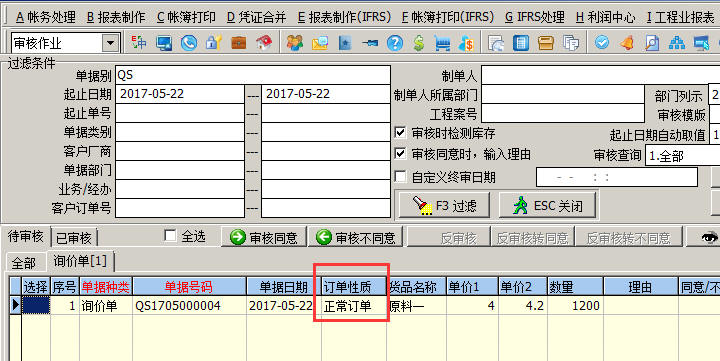Click the blue question mark help icon
720x361 pixels.
coord(394,43)
